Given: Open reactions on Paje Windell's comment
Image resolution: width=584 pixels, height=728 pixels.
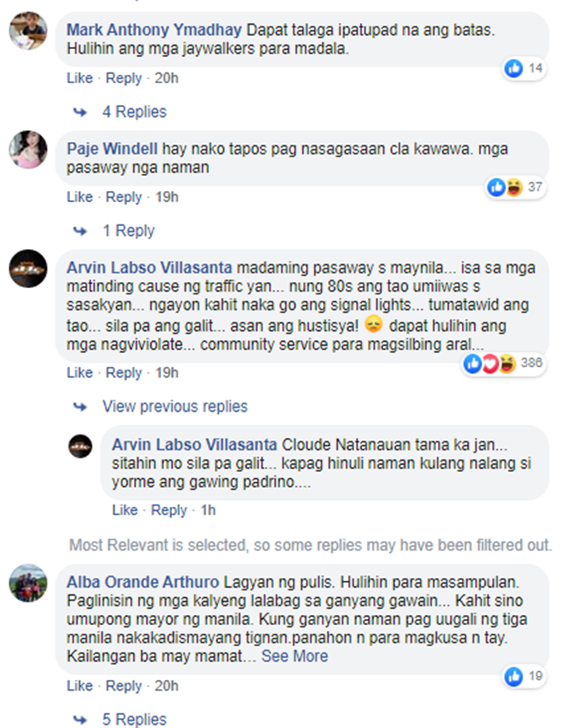Looking at the screenshot, I should (x=515, y=187).
